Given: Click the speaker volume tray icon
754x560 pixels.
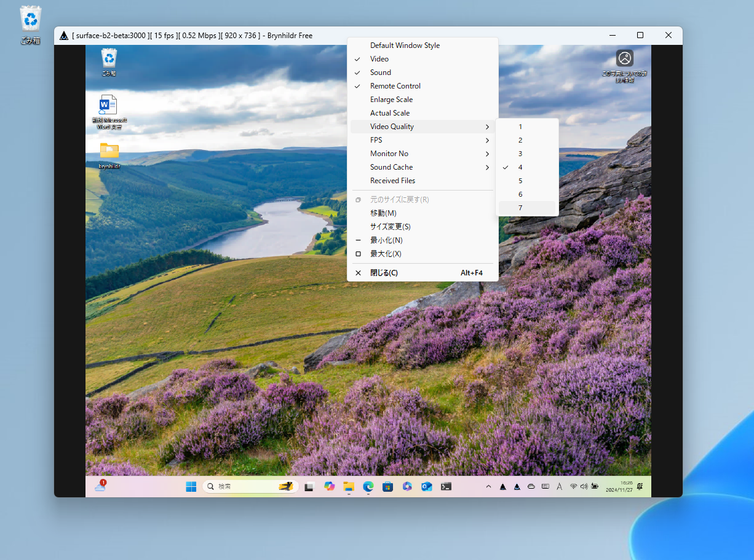Looking at the screenshot, I should click(583, 486).
